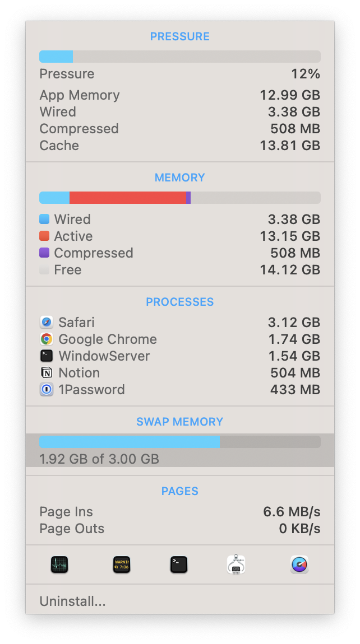
Task: Open Activity Monitor from the shortcut icons
Action: point(59,564)
